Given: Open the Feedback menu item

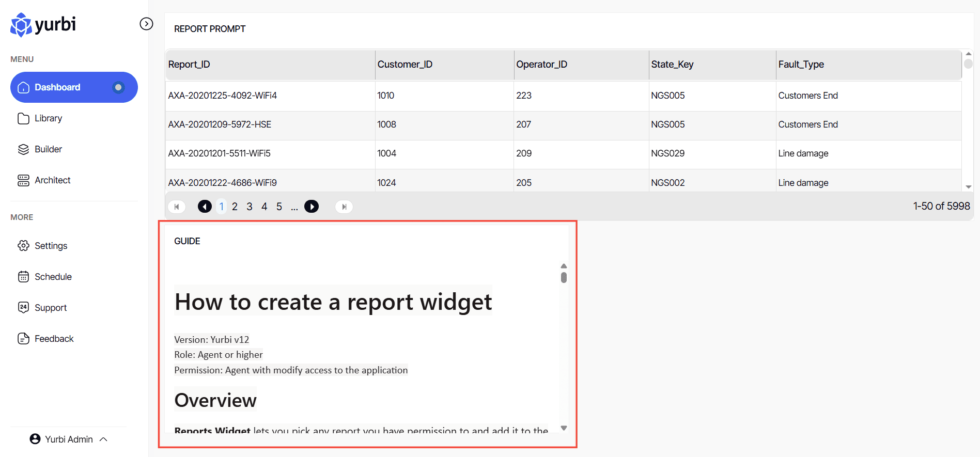Looking at the screenshot, I should pos(54,339).
